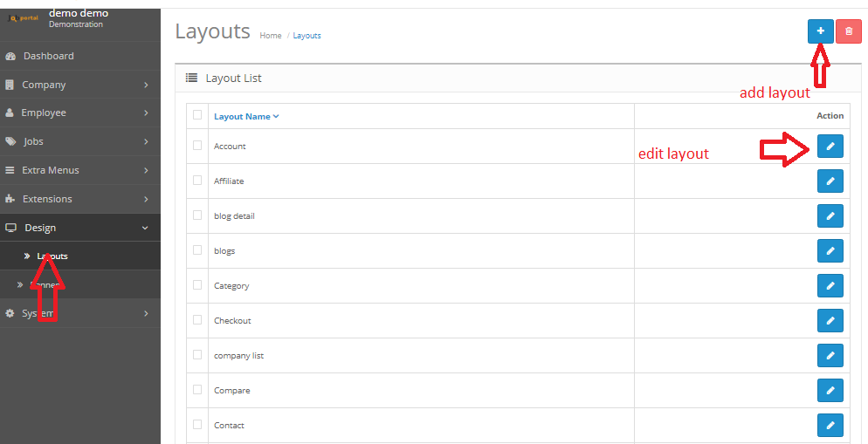Click the Home breadcrumb link
The width and height of the screenshot is (868, 444).
click(x=271, y=36)
